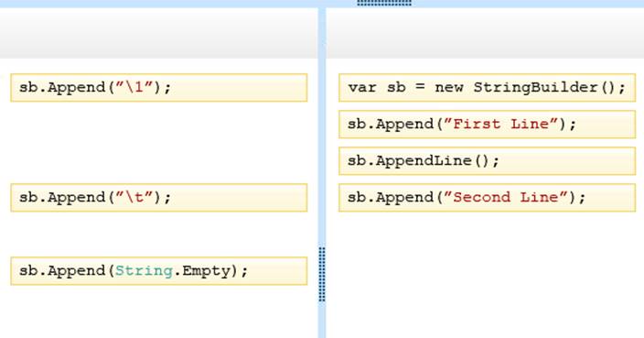
Task: Click the red "First Line" string text
Action: 501,124
